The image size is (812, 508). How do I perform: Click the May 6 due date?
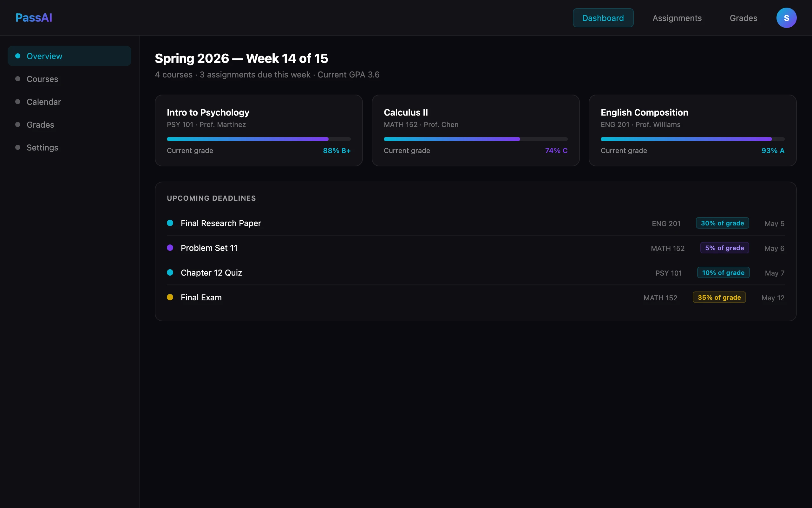click(775, 248)
